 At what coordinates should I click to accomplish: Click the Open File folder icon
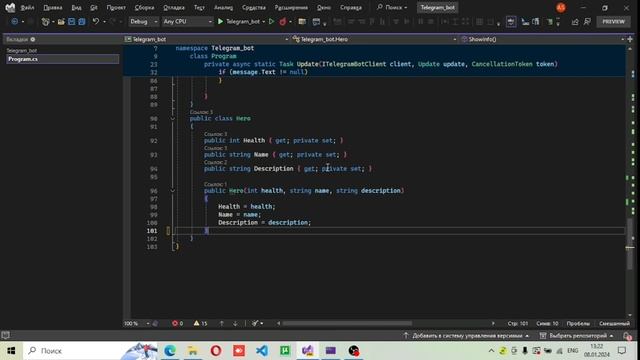(61, 22)
